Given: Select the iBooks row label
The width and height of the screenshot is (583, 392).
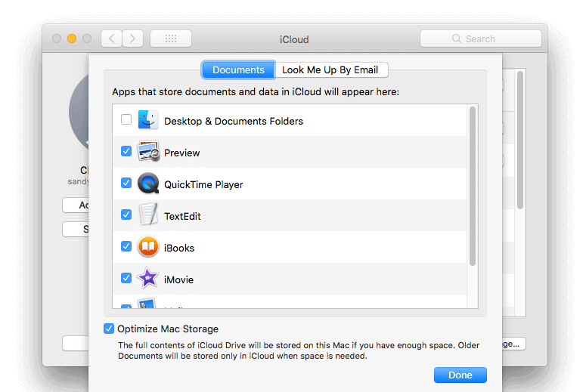Looking at the screenshot, I should click(179, 248).
